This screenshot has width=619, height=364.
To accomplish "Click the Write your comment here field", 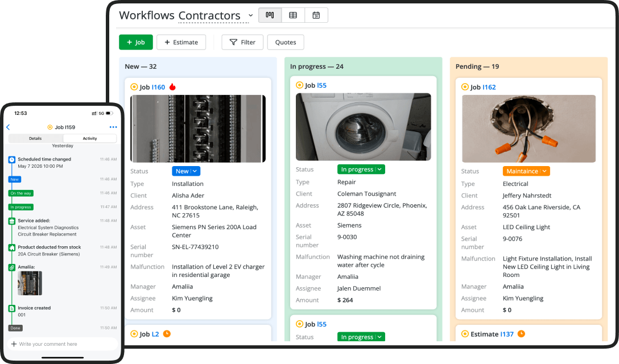I will pos(63,344).
